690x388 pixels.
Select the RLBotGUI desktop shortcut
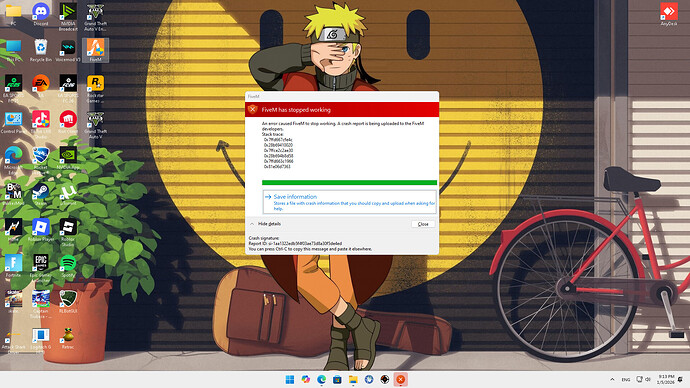click(68, 301)
